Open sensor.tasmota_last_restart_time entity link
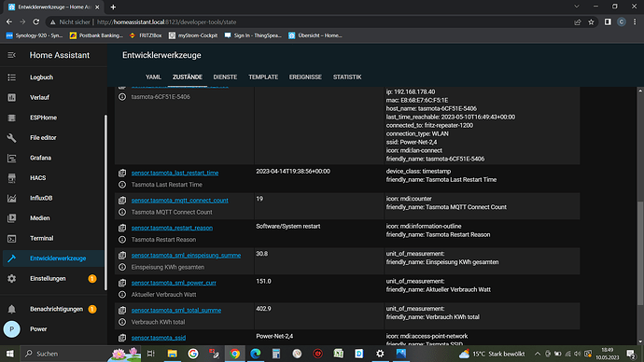This screenshot has width=644, height=362. tap(175, 173)
